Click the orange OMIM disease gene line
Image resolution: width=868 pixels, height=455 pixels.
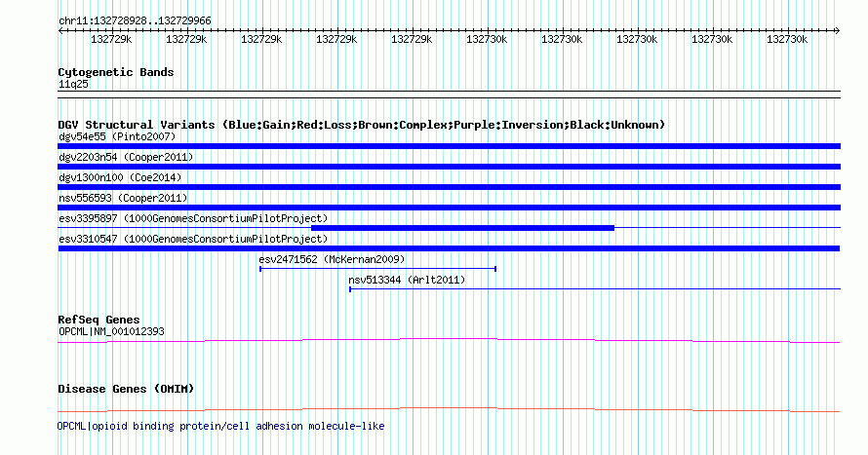pyautogui.click(x=449, y=409)
